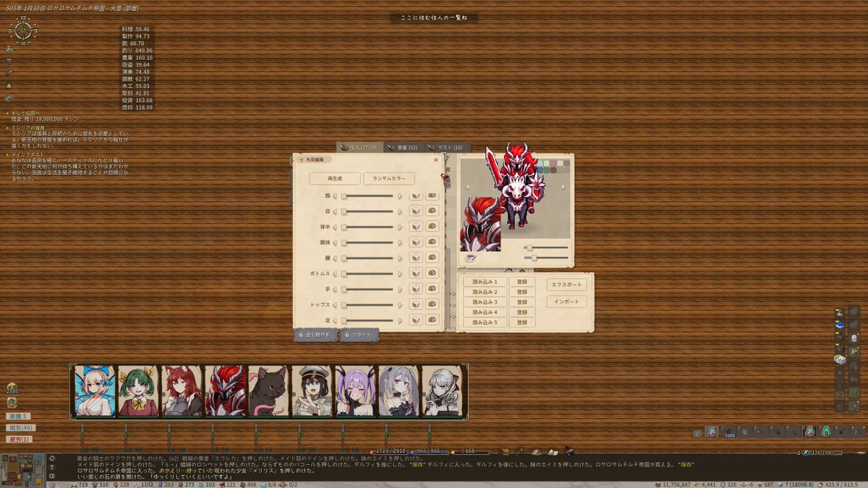This screenshot has width=868, height=488.
Task: Select the black cat portrait in party bar
Action: [268, 391]
